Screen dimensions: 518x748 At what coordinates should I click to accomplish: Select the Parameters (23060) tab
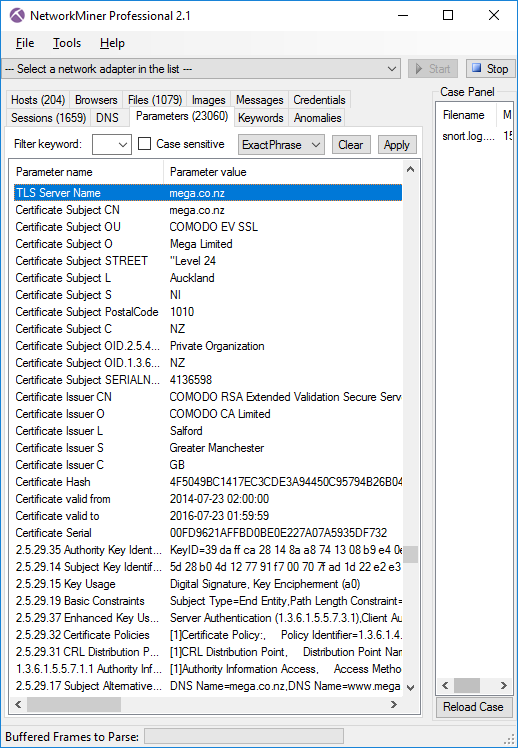[182, 116]
